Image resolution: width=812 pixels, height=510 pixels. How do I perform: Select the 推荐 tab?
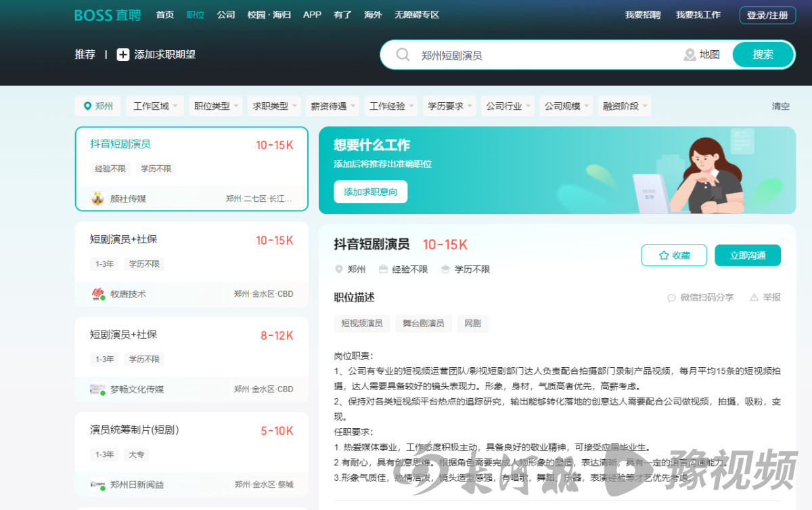(85, 55)
